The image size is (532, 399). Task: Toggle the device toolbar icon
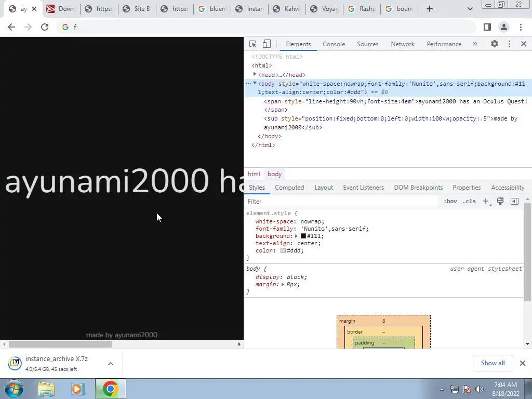(x=267, y=44)
